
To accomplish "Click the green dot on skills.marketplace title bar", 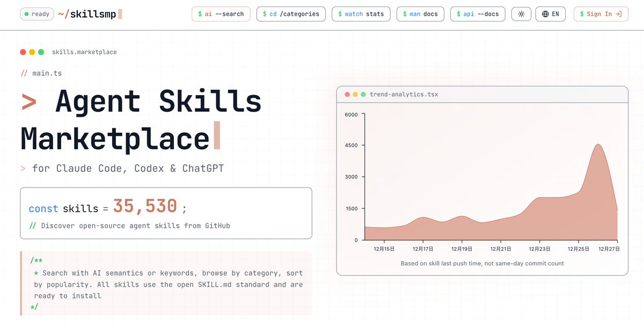I will click(x=40, y=52).
